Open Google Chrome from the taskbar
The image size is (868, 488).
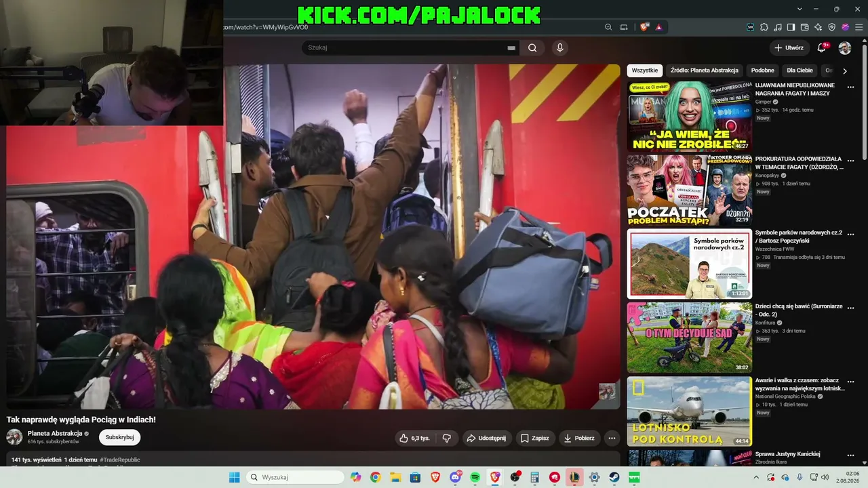[x=376, y=477]
